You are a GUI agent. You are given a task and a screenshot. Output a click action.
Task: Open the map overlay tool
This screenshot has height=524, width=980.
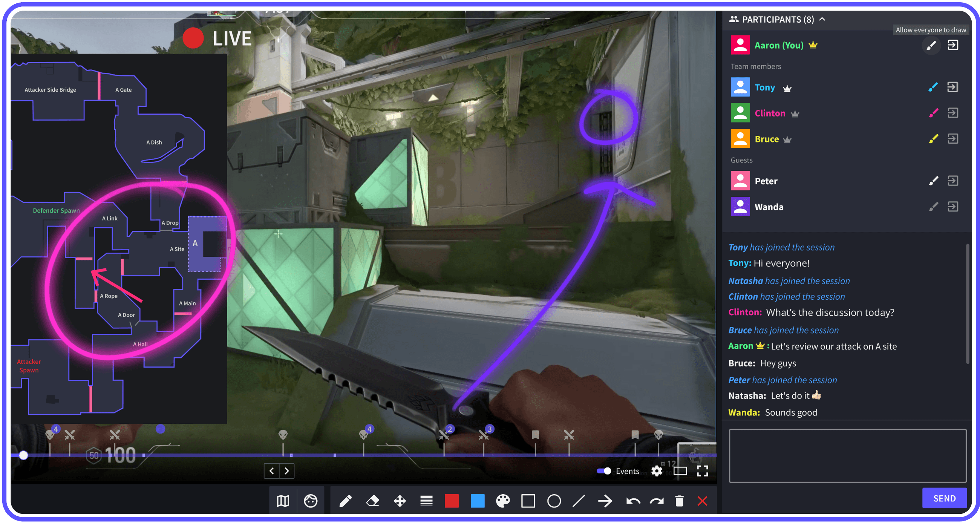coord(283,501)
